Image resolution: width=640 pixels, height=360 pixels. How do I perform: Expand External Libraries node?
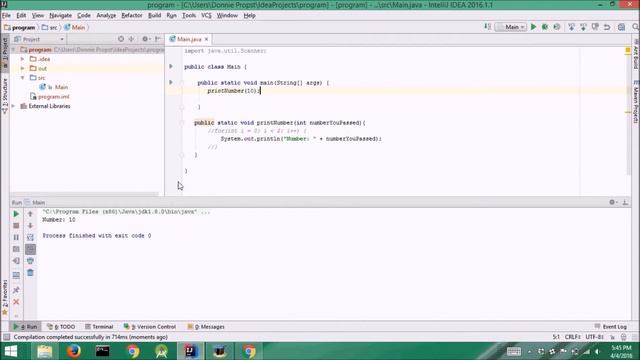point(13,106)
